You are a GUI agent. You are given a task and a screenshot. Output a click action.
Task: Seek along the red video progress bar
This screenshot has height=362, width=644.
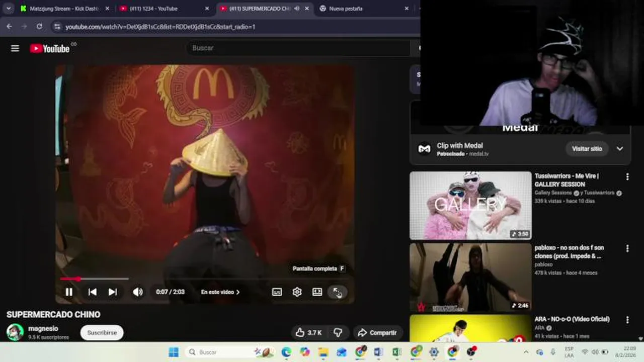(x=205, y=279)
